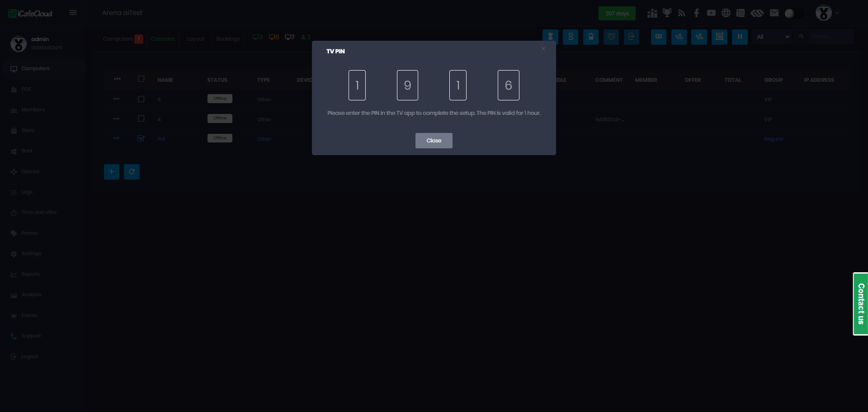
Task: Open the globe website icon
Action: (x=726, y=13)
